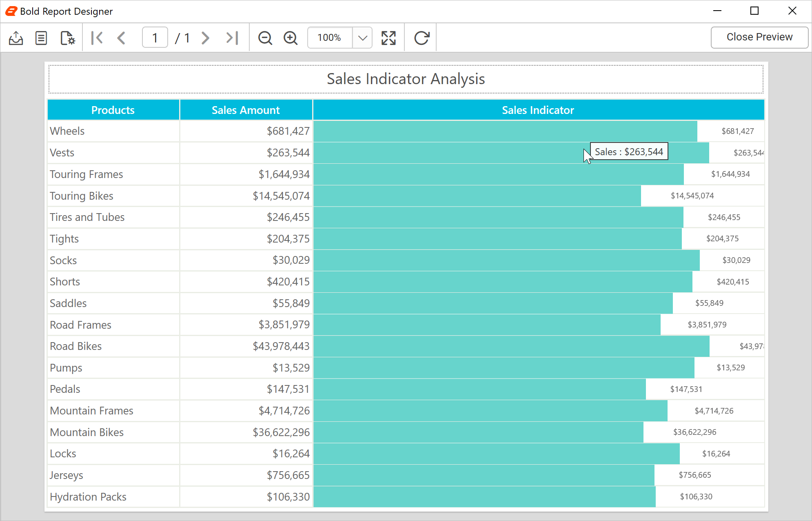Screen dimensions: 812x521
Task: Click the Jerseys product cell
Action: (x=113, y=475)
